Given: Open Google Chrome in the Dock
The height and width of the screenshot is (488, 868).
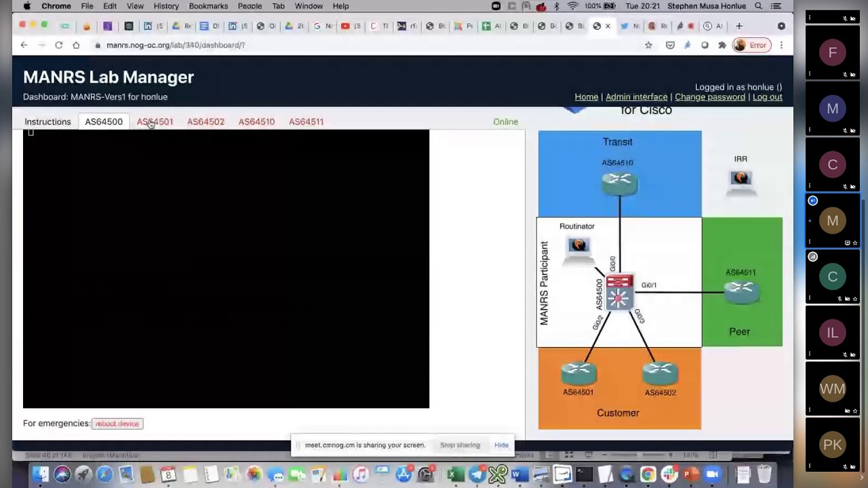Looking at the screenshot, I should tap(648, 474).
